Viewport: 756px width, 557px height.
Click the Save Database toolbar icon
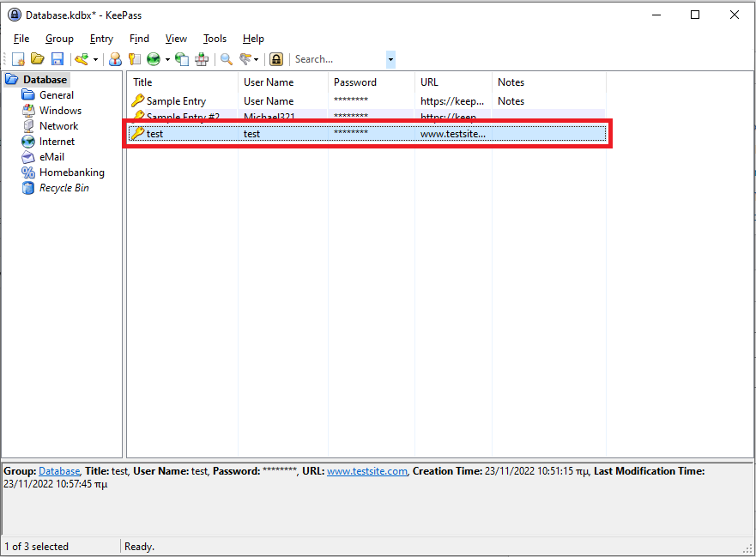[x=57, y=58]
